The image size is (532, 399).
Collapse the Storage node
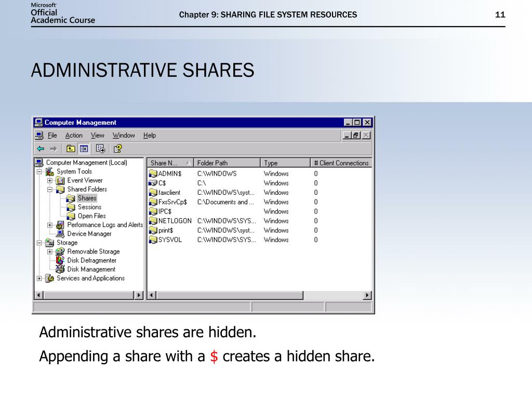tap(39, 243)
